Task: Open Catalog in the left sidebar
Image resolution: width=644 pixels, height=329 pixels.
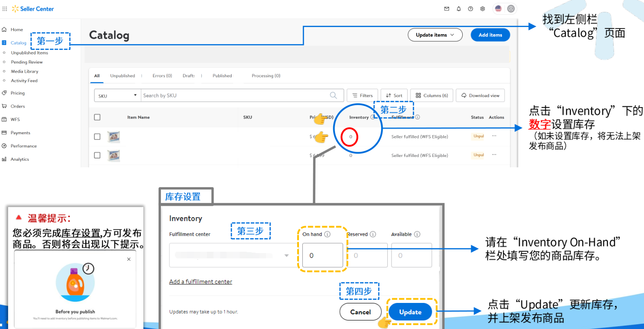Action: [x=19, y=43]
